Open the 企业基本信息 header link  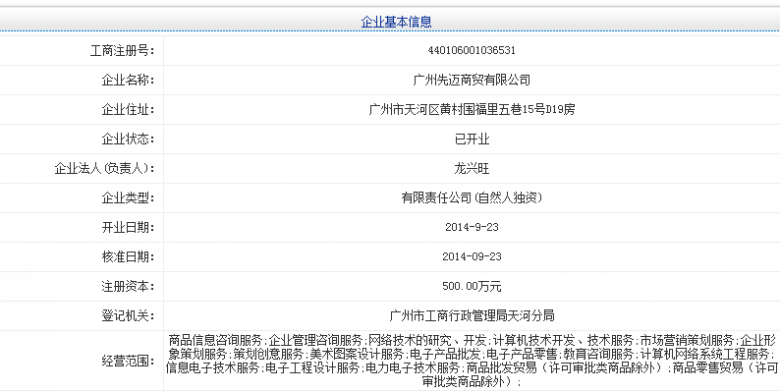(x=396, y=22)
